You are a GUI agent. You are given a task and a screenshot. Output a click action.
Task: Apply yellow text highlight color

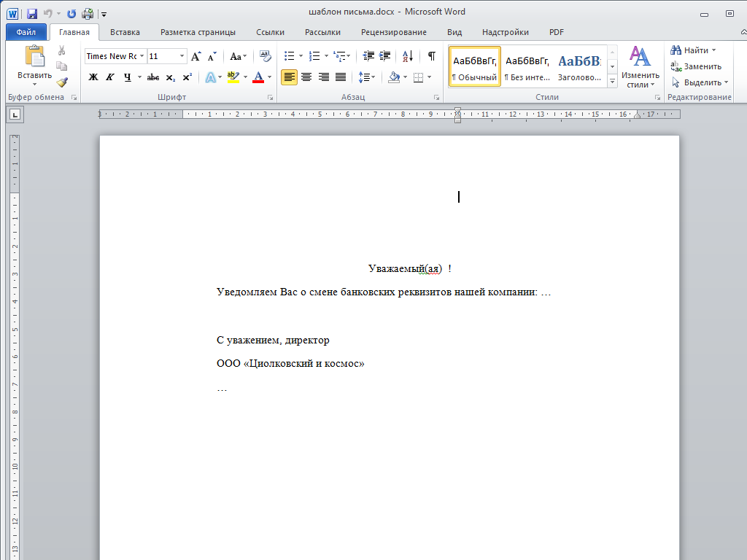click(x=233, y=77)
